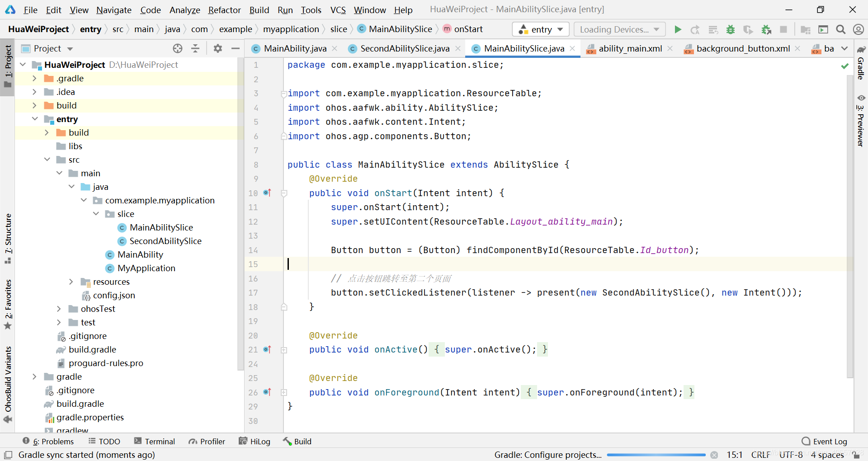Toggle the 2: Favorites tool window stripe

point(8,305)
